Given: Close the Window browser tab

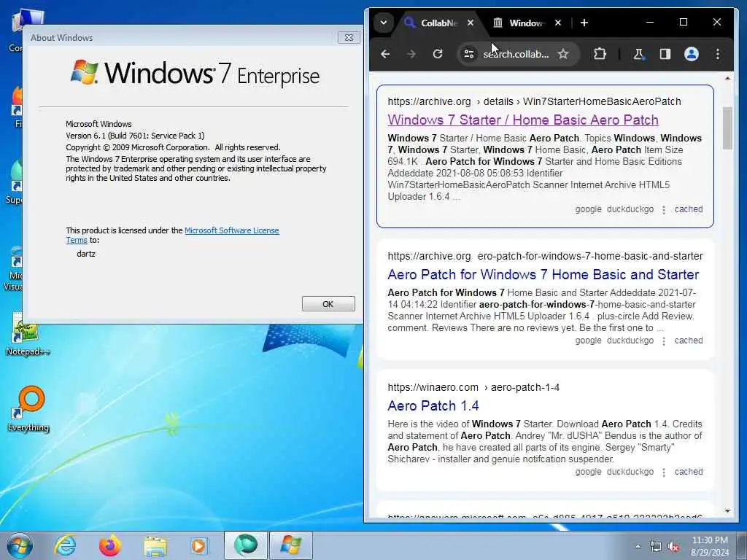Looking at the screenshot, I should pos(558,23).
